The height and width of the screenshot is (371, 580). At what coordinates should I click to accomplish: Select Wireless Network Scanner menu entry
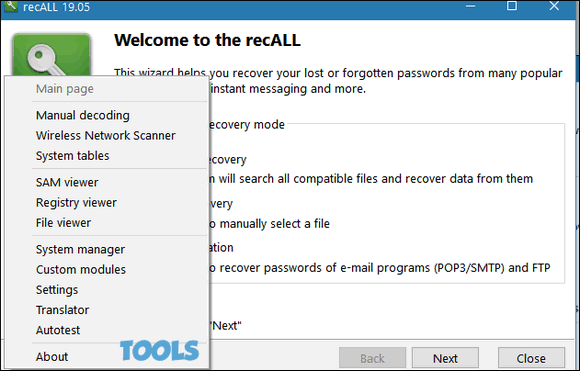[107, 135]
